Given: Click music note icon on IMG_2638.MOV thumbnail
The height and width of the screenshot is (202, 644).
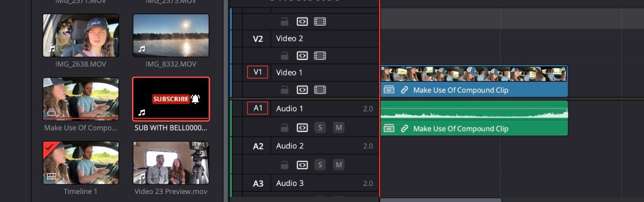Looking at the screenshot, I should point(52,49).
